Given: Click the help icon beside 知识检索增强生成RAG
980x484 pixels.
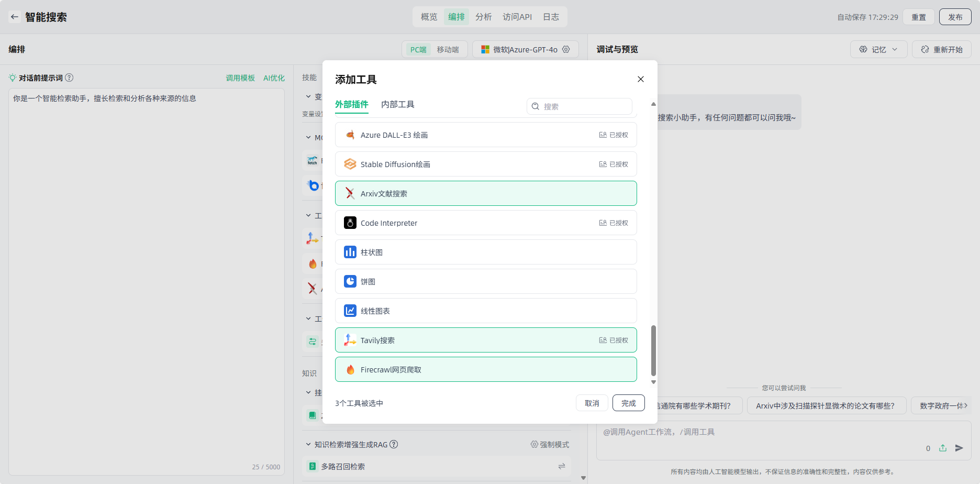Looking at the screenshot, I should click(x=394, y=444).
